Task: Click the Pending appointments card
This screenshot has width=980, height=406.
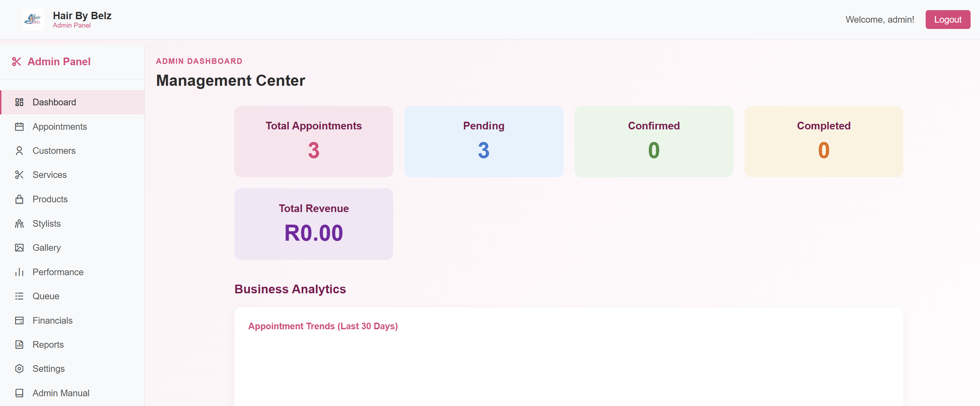Action: coord(483,142)
